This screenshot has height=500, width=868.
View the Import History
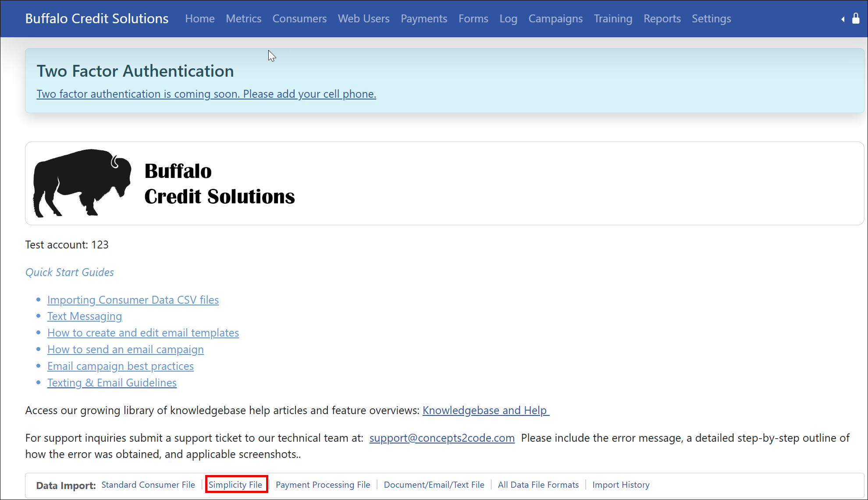click(x=621, y=485)
